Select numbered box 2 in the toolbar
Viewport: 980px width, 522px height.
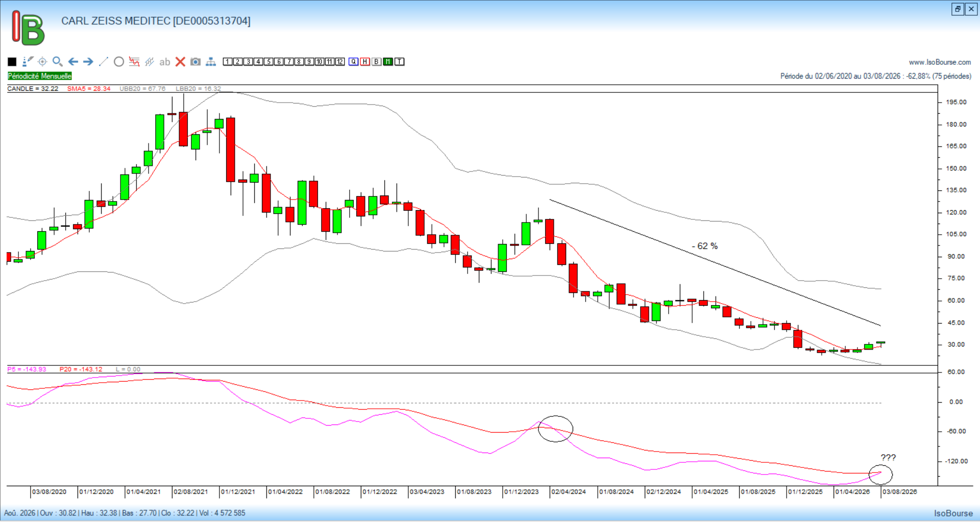point(238,62)
